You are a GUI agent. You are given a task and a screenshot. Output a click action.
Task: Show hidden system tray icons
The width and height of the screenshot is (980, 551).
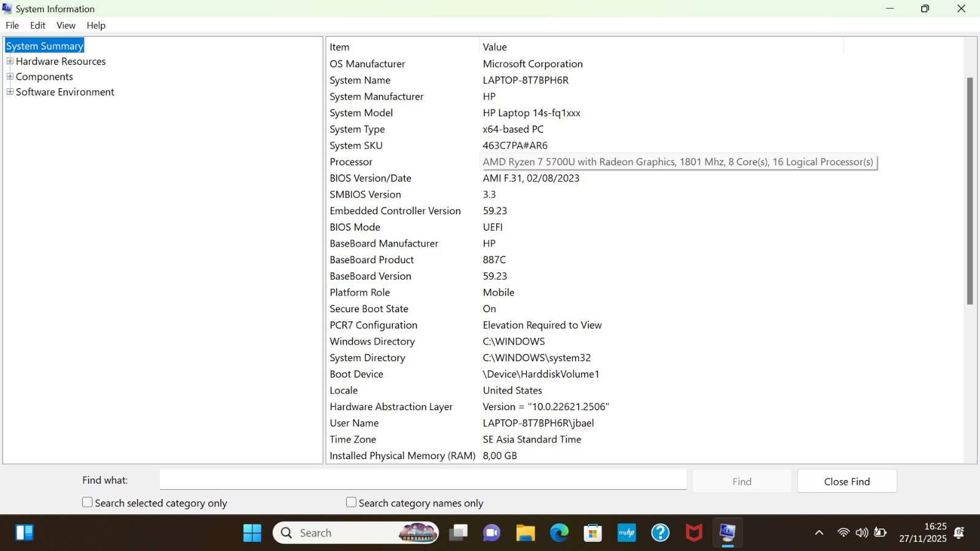[819, 533]
